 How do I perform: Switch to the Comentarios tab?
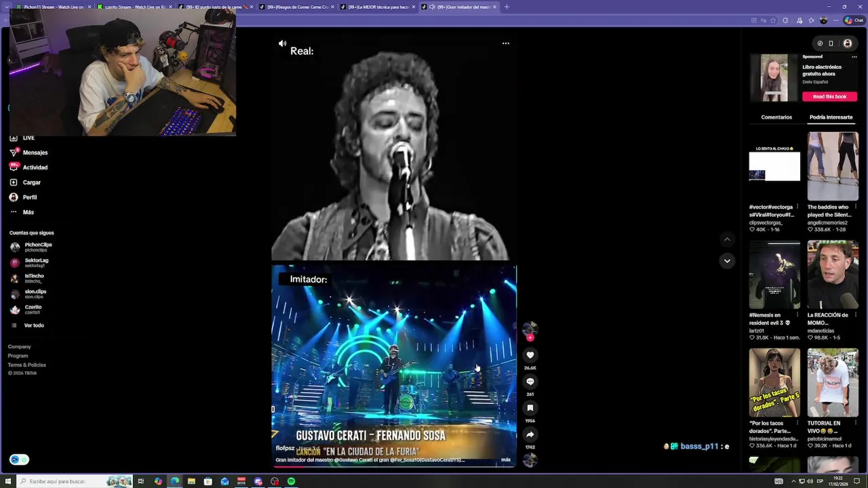pyautogui.click(x=776, y=117)
